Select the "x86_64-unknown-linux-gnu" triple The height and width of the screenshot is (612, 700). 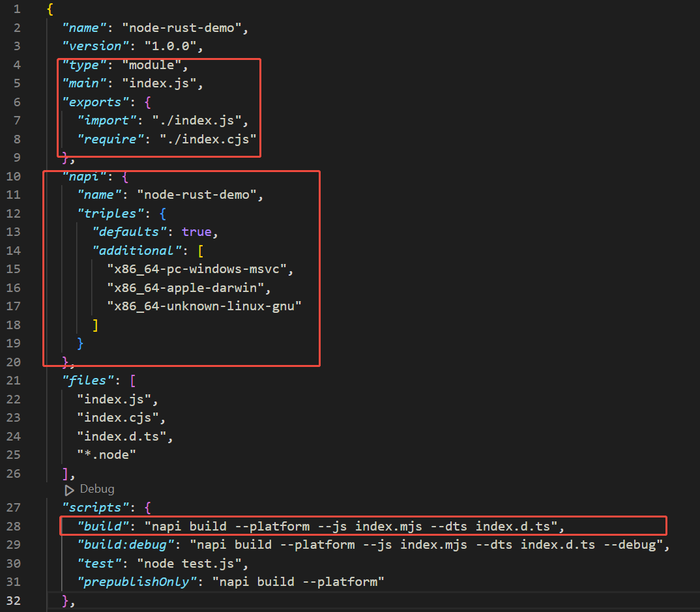click(x=204, y=306)
